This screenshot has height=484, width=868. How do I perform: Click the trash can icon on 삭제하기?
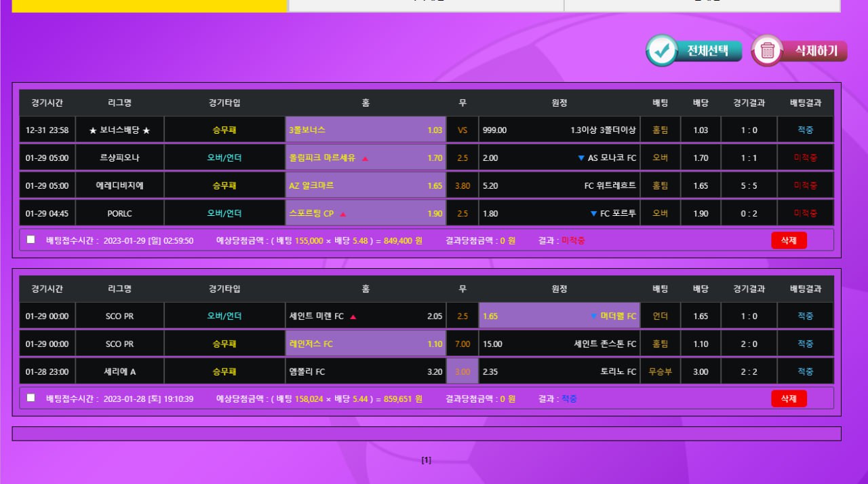(x=768, y=51)
